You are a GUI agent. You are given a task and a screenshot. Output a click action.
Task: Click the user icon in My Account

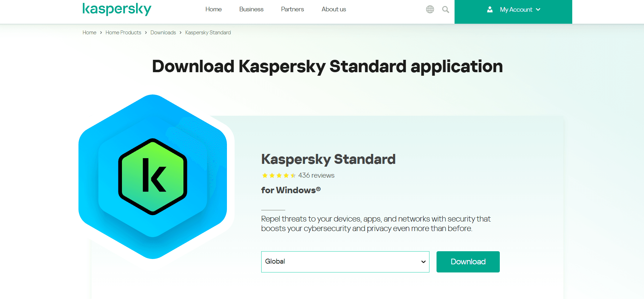coord(490,10)
